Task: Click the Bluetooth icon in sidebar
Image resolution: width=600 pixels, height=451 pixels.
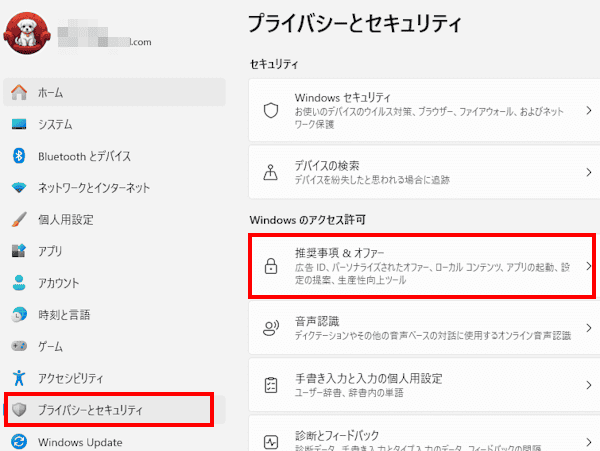Action: 19,156
